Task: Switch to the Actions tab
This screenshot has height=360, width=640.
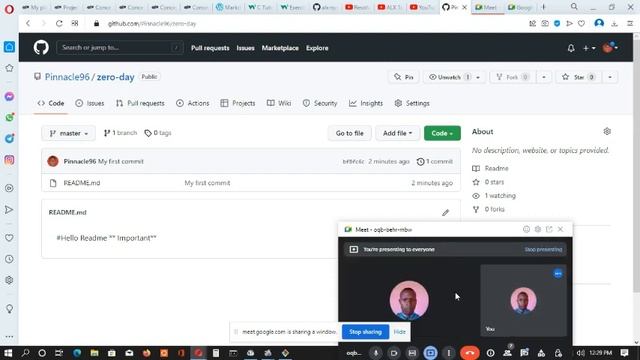Action: coord(193,103)
